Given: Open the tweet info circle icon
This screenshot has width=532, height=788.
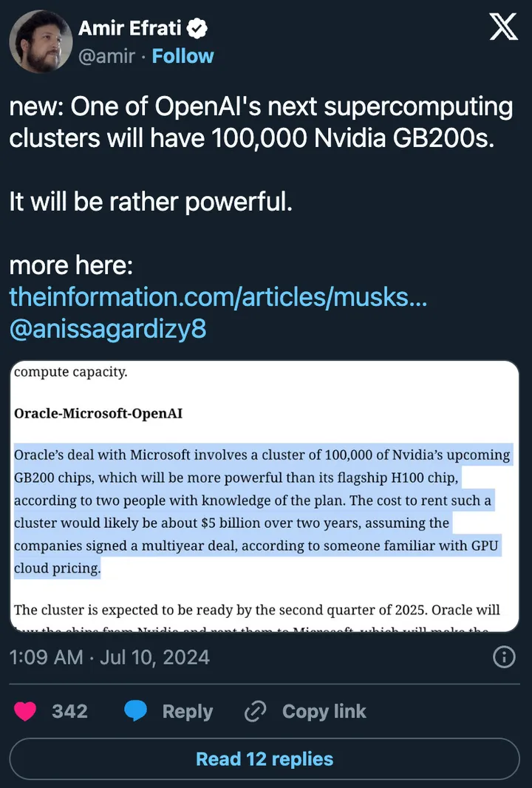Looking at the screenshot, I should point(504,657).
